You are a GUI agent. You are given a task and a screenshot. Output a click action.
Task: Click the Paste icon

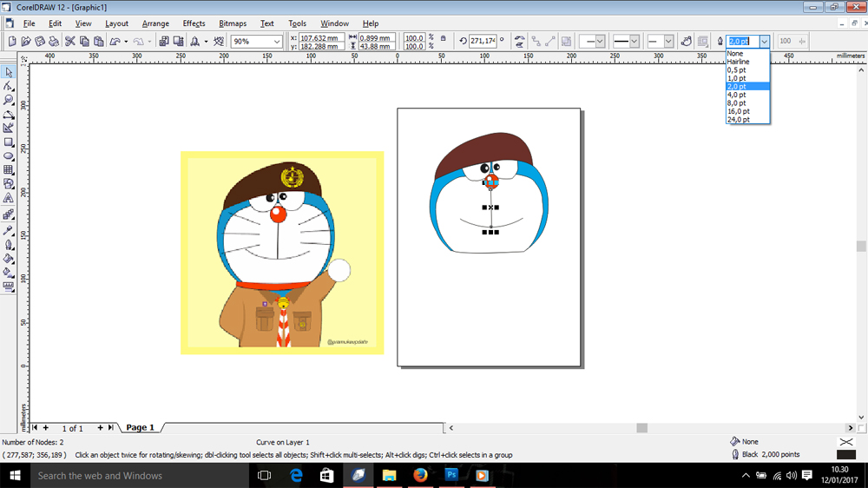(x=99, y=41)
